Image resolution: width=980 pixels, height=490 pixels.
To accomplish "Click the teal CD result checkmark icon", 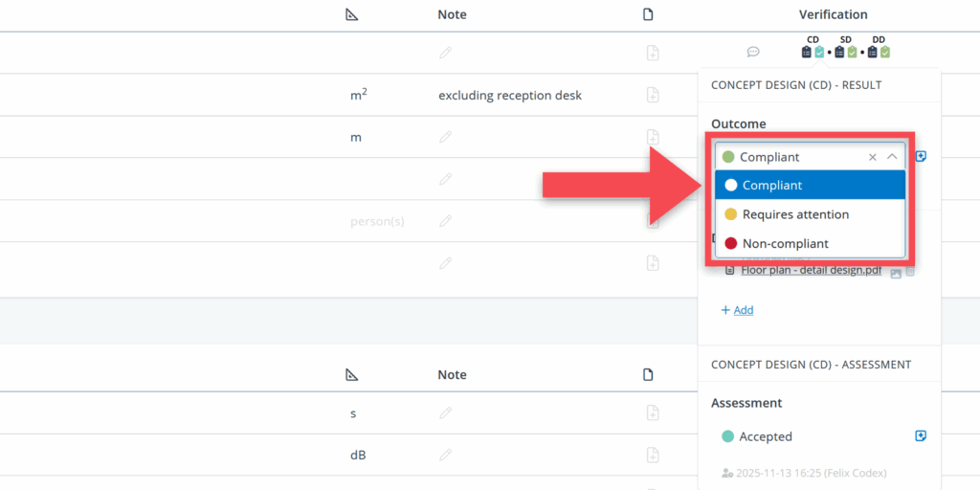I will click(x=819, y=53).
